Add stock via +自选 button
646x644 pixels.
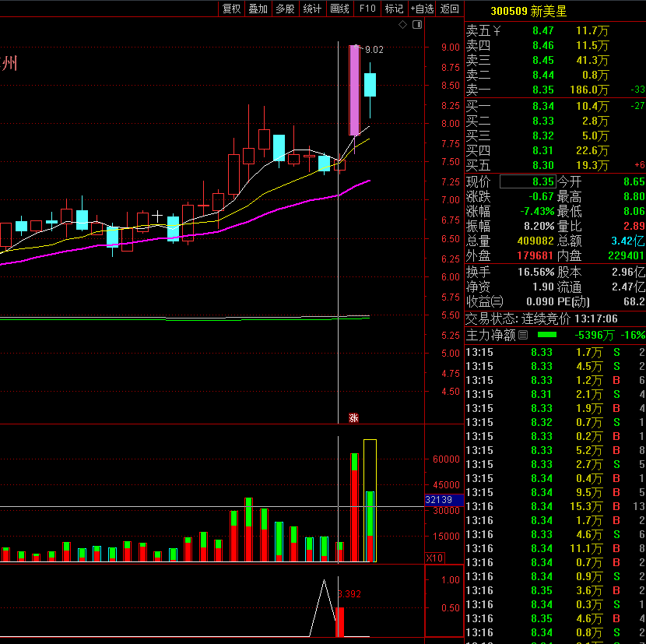(422, 9)
